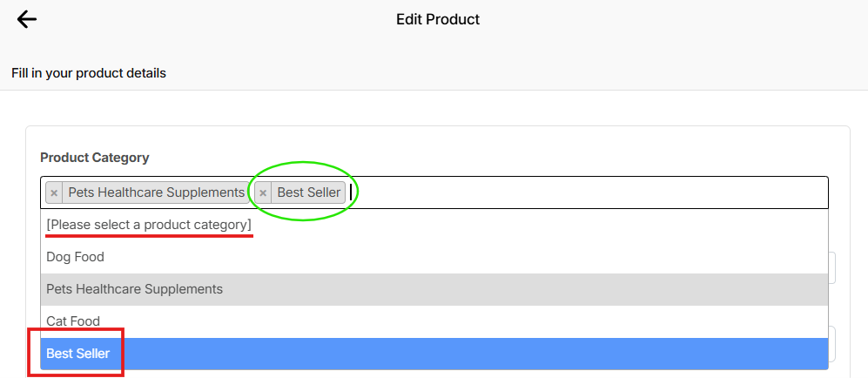Go back using the left arrow
This screenshot has height=378, width=868.
(27, 19)
